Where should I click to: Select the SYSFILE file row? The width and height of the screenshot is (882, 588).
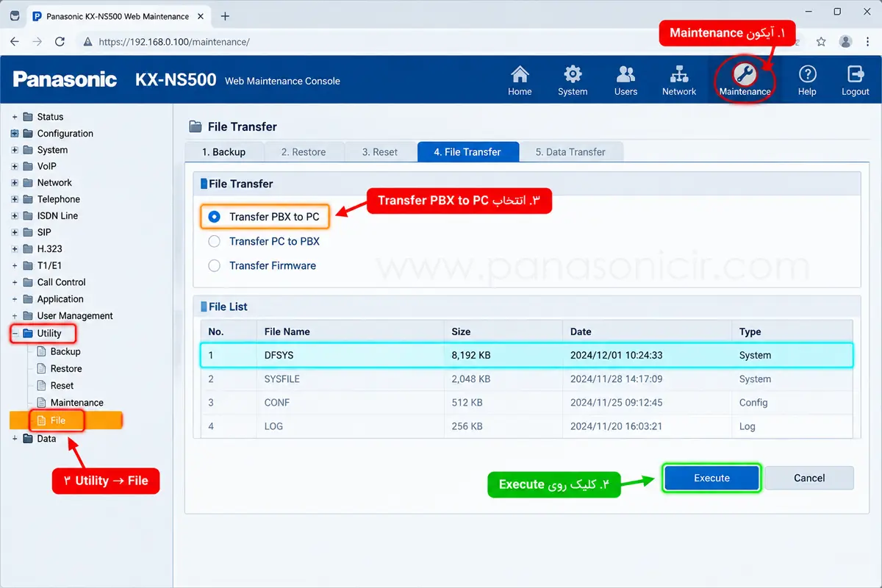526,379
